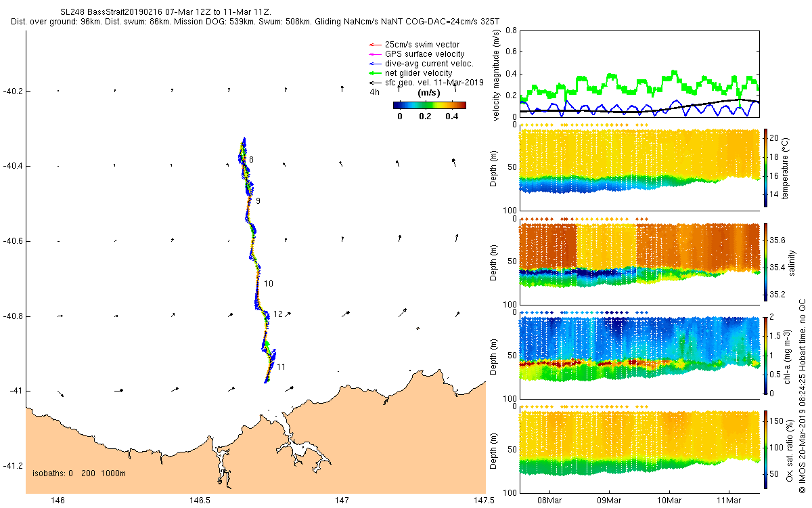Click the 'Dist. over ground: 96km' subtitle line
Viewport: 812px width, 508px height.
point(255,22)
